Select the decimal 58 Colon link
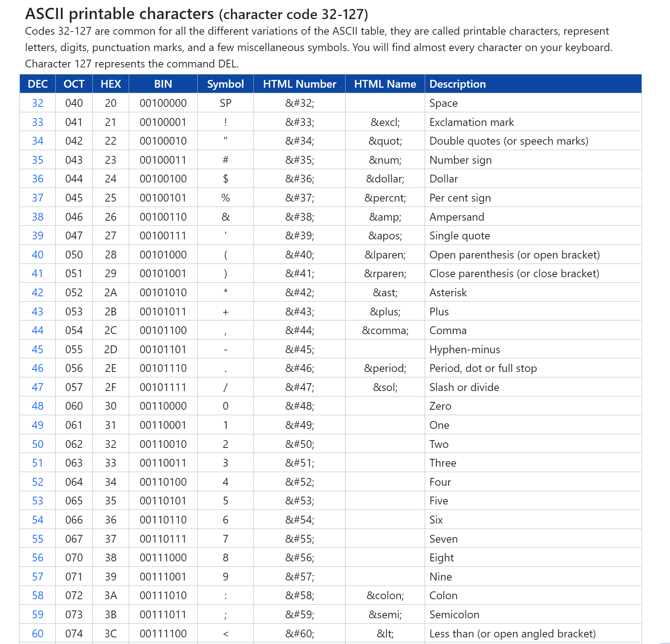This screenshot has height=644, width=670. point(37,596)
